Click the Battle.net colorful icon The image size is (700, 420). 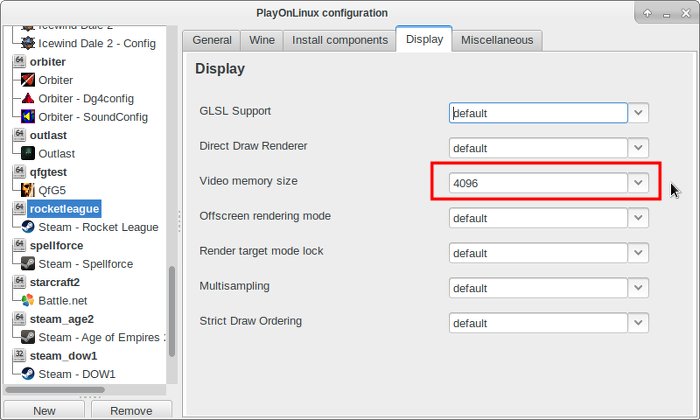tap(28, 300)
